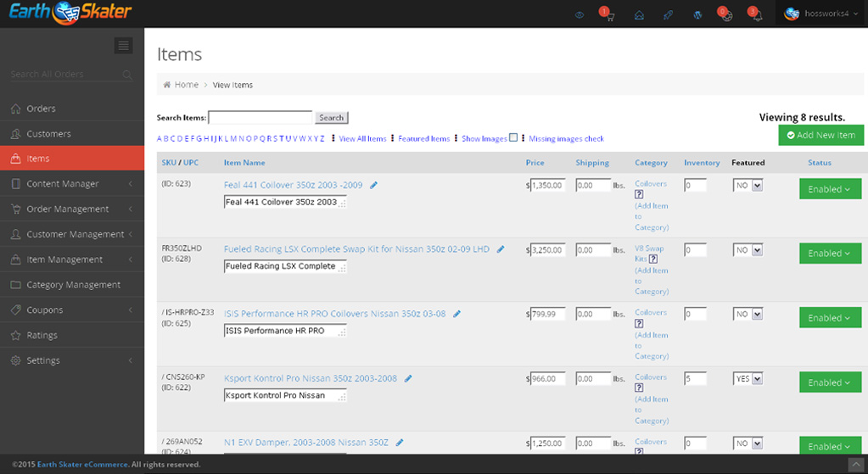Click View All Items link
Image resolution: width=868 pixels, height=474 pixels.
(362, 139)
